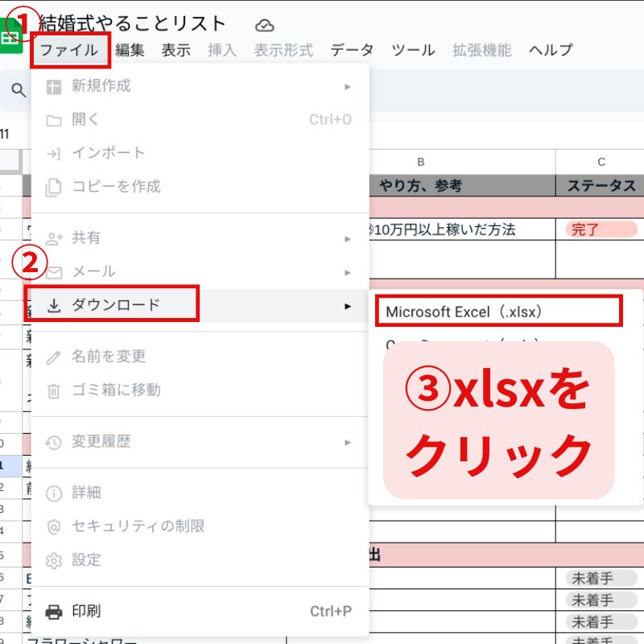Click the search magnifier icon

(x=19, y=90)
